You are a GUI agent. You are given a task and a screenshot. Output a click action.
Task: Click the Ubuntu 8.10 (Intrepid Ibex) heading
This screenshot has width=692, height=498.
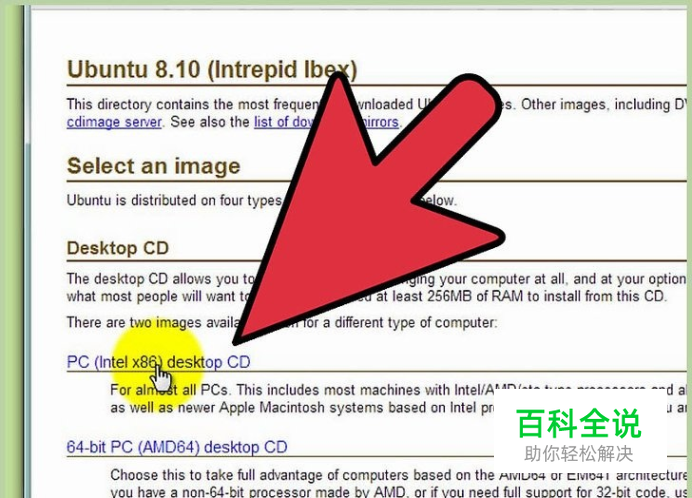tap(212, 70)
